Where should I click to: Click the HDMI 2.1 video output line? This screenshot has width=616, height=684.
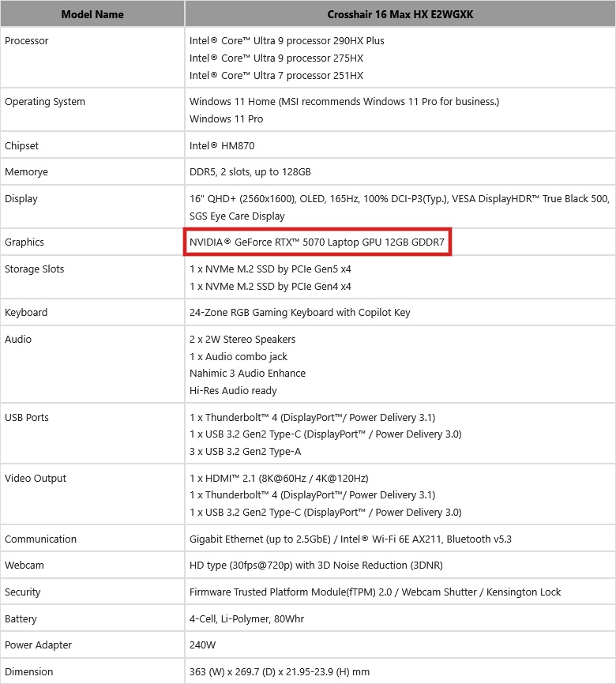click(x=279, y=478)
